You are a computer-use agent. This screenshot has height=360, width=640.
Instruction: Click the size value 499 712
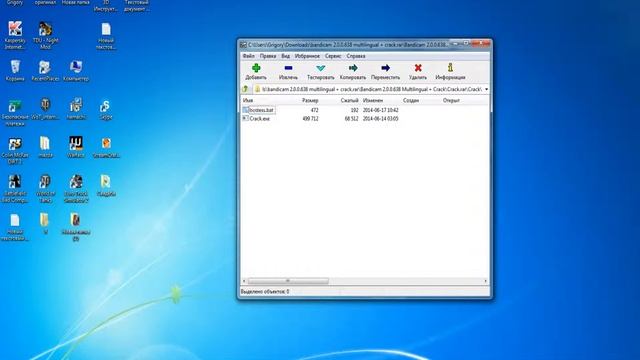pyautogui.click(x=311, y=119)
